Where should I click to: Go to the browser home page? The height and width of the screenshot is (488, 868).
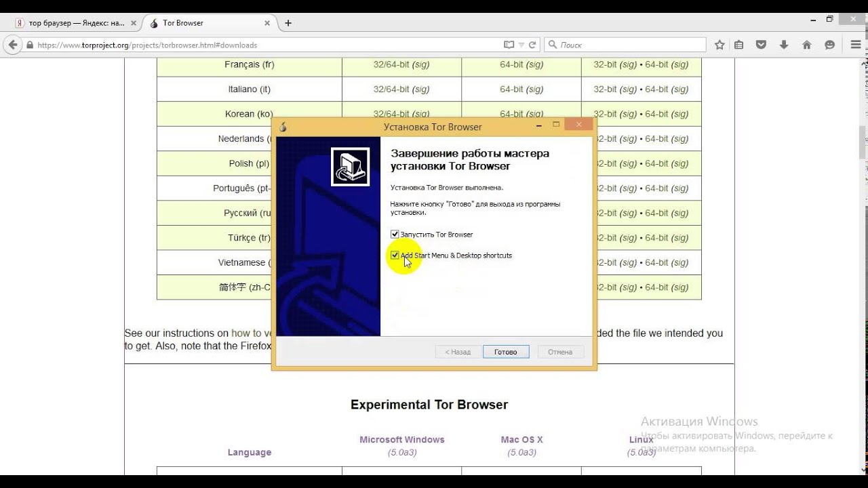(806, 45)
